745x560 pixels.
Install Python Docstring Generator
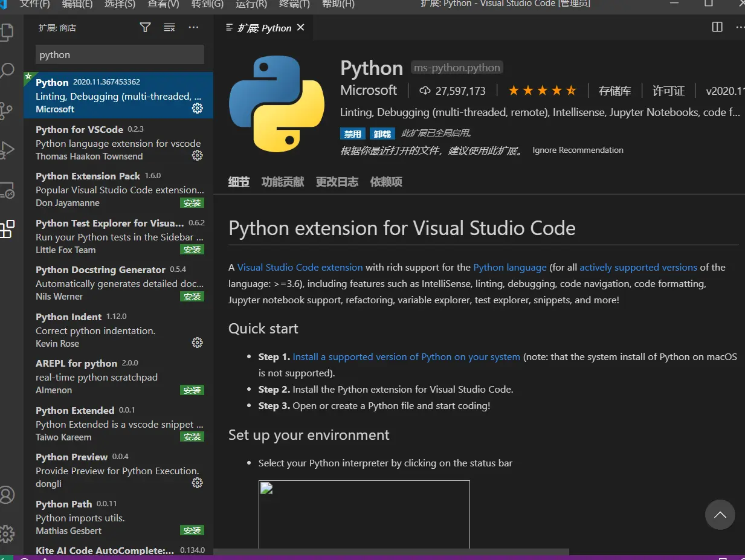192,297
